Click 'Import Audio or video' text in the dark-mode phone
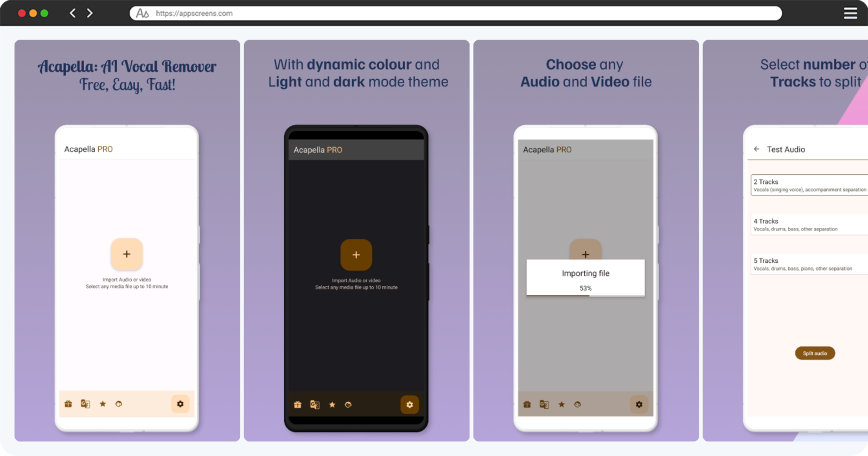 [356, 281]
